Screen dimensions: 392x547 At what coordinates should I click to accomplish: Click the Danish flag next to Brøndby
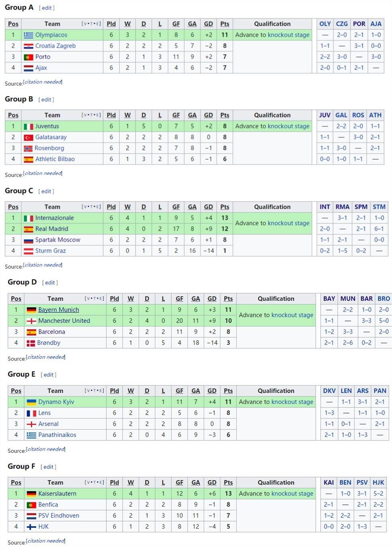pos(31,343)
